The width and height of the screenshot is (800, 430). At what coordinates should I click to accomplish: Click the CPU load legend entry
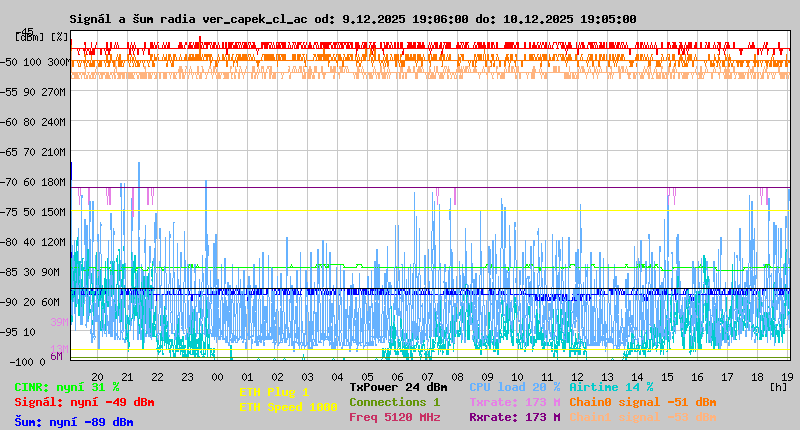tap(514, 387)
